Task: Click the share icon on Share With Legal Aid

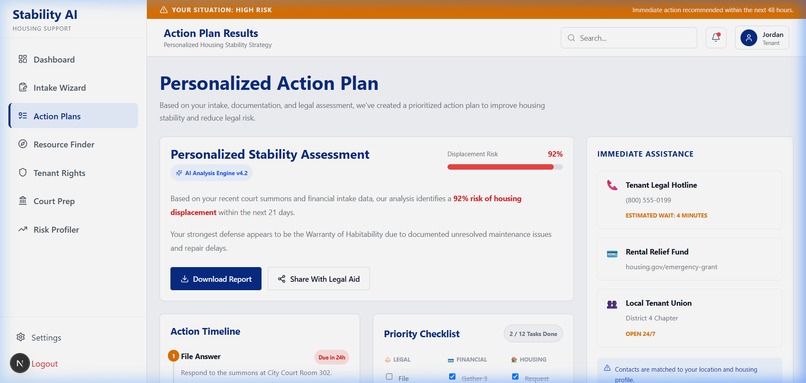Action: tap(281, 279)
